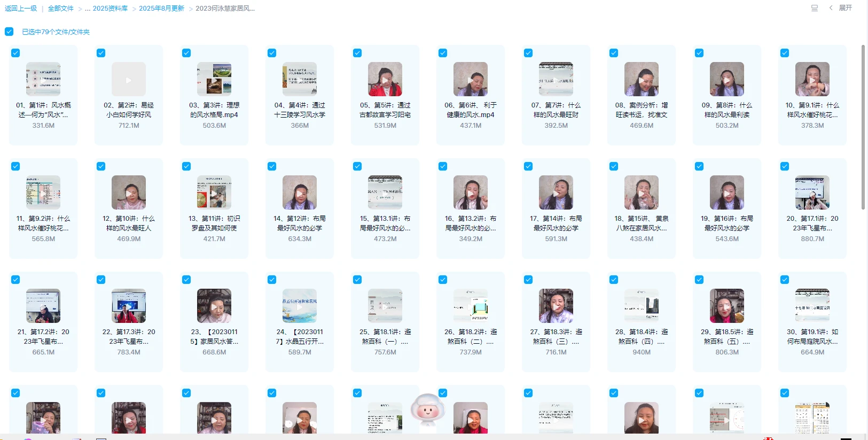This screenshot has height=440, width=868.
Task: Open video thumbnail 14 第12讲
Action: [300, 192]
